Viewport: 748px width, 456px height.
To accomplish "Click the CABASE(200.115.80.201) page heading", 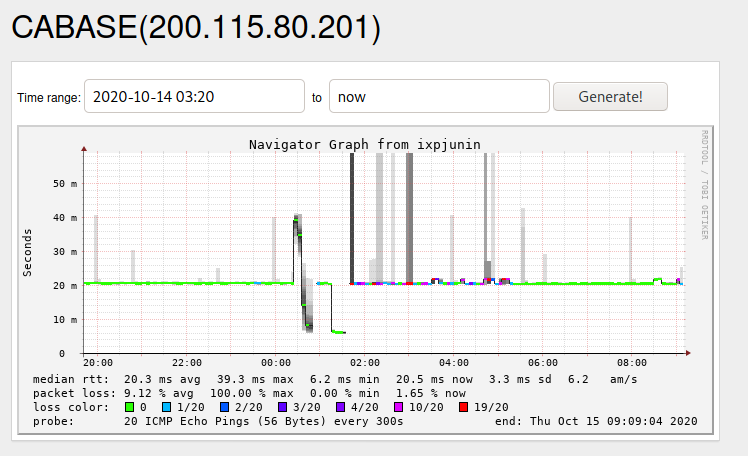I will (x=196, y=28).
